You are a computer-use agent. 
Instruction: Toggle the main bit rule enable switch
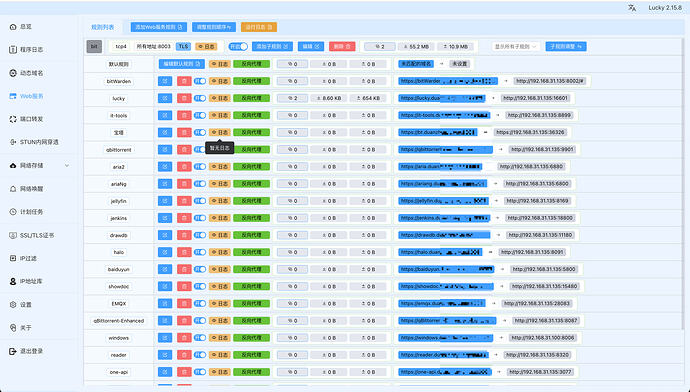tap(238, 46)
